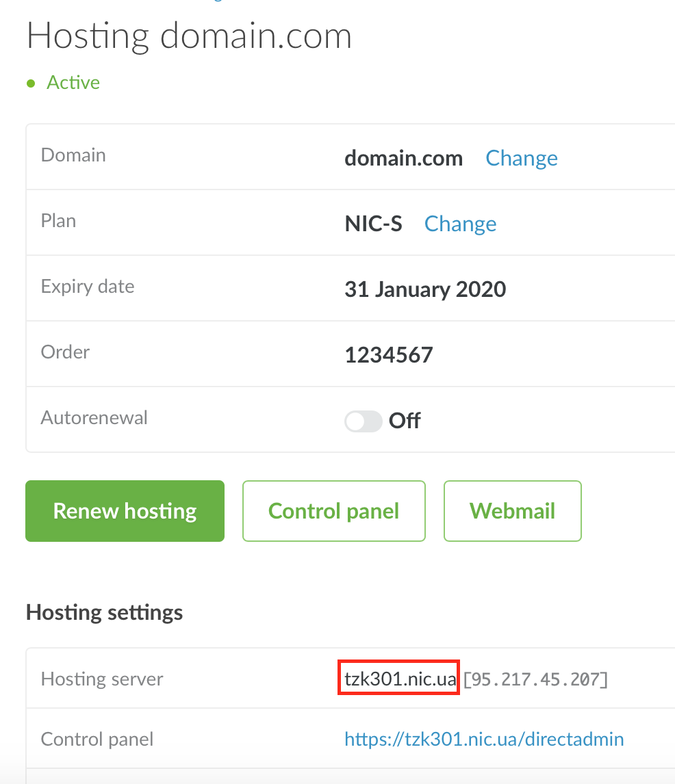Click the Autorenewal row label
Image resolution: width=675 pixels, height=784 pixels.
(x=94, y=417)
